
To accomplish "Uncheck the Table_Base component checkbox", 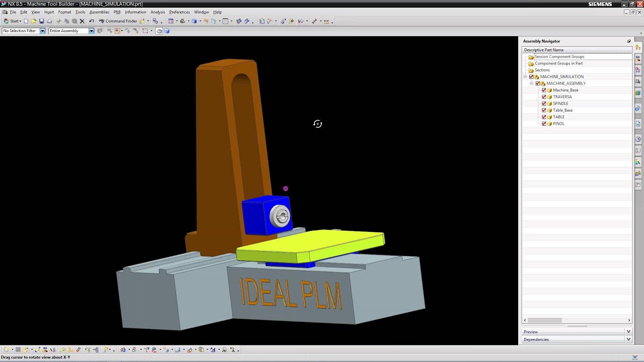I will [544, 110].
